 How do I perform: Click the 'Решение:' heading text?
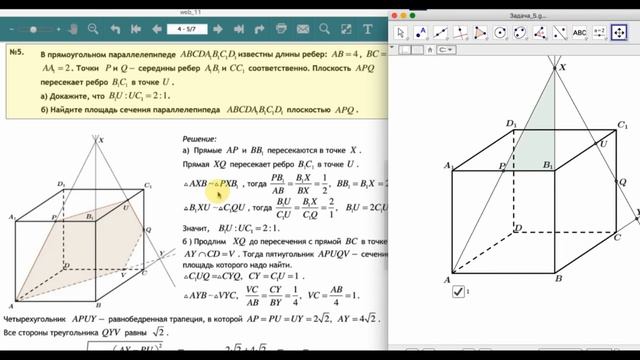[x=199, y=139]
